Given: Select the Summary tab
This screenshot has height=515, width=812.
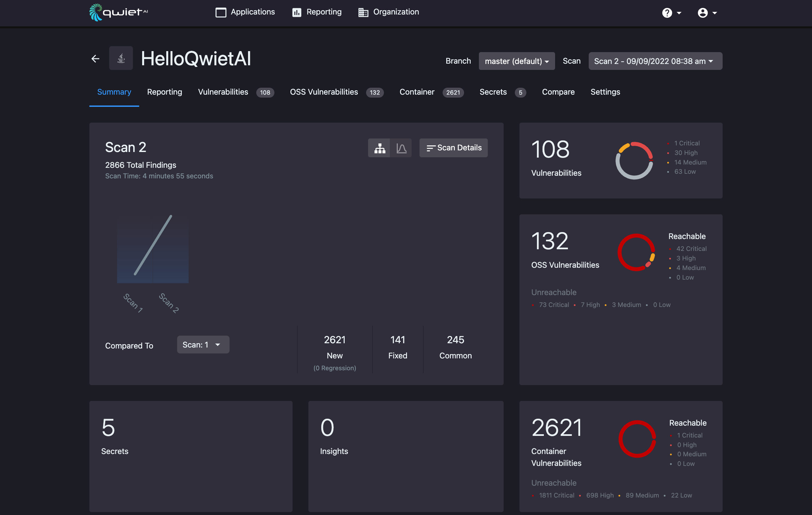Looking at the screenshot, I should pos(114,92).
